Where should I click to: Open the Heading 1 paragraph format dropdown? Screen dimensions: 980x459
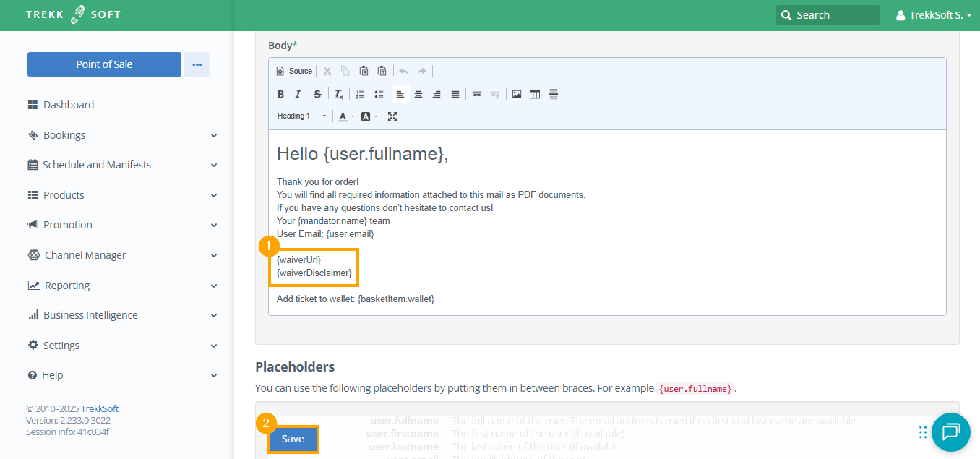[x=301, y=116]
